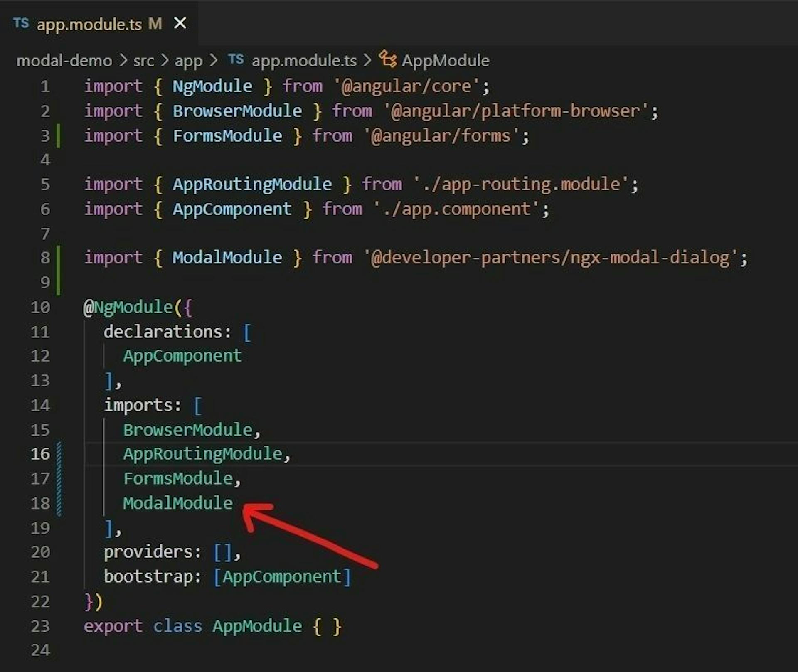Image resolution: width=798 pixels, height=672 pixels.
Task: Close the app.module.ts tab
Action: point(180,24)
